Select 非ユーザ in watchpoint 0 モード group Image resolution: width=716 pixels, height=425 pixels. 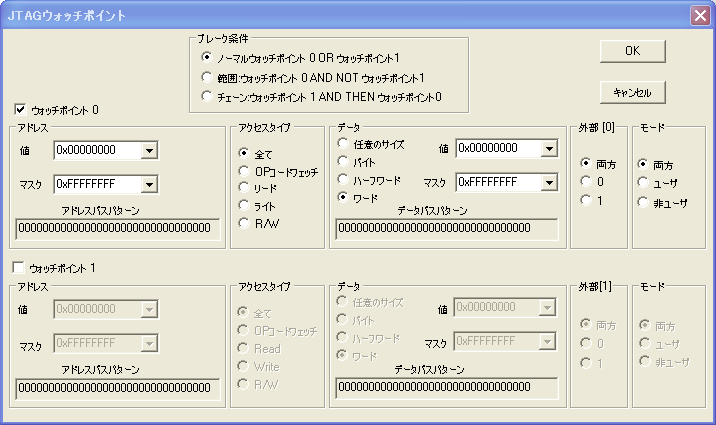point(643,202)
